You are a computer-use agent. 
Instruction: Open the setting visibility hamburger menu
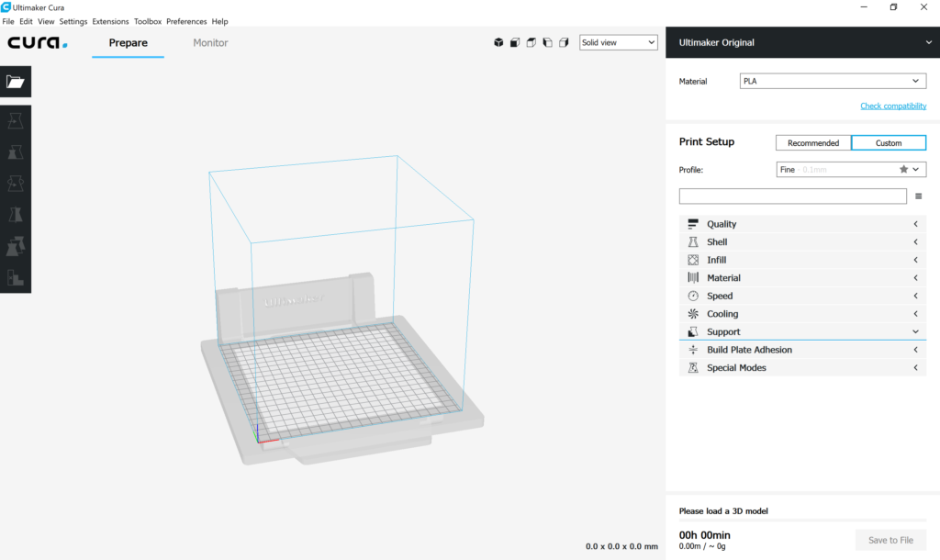[x=919, y=196]
